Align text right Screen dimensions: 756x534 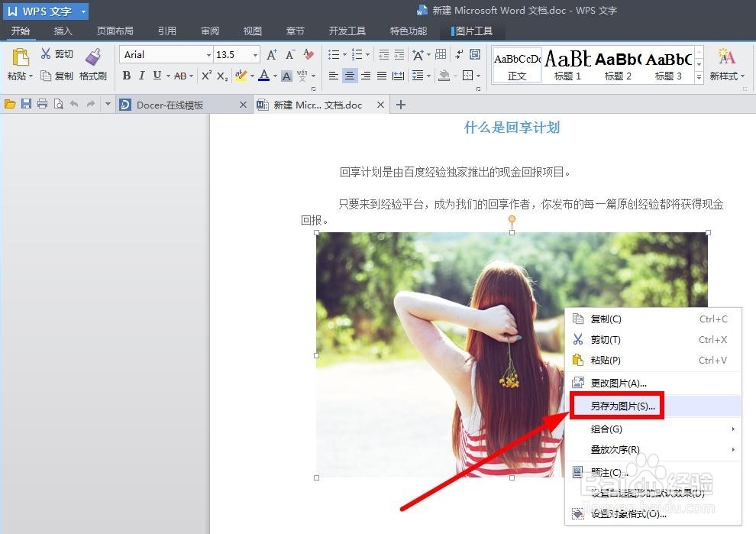pos(366,76)
